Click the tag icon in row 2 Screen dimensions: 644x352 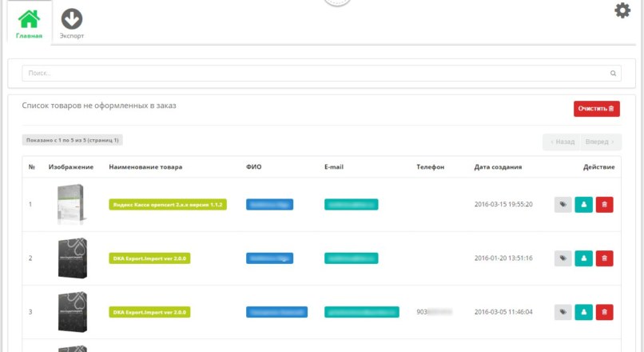click(x=563, y=258)
